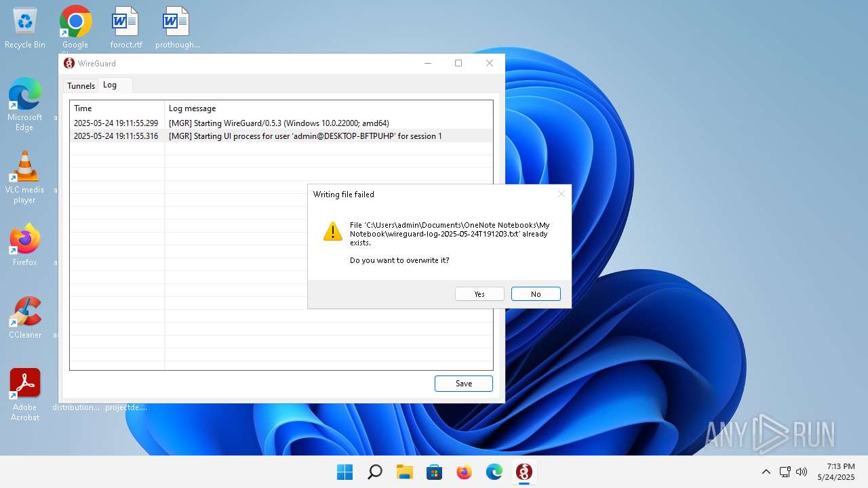868x488 pixels.
Task: Open VLC media player desktop shortcut
Action: click(25, 177)
